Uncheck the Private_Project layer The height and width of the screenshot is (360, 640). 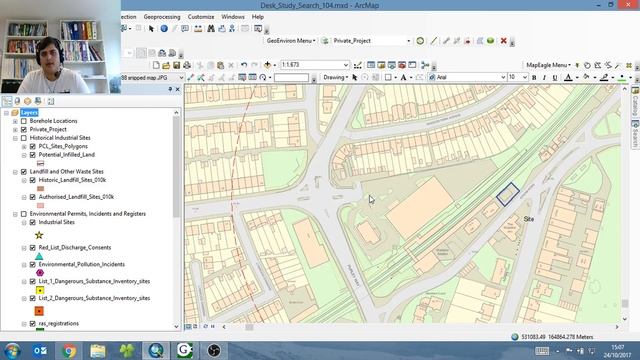24,129
